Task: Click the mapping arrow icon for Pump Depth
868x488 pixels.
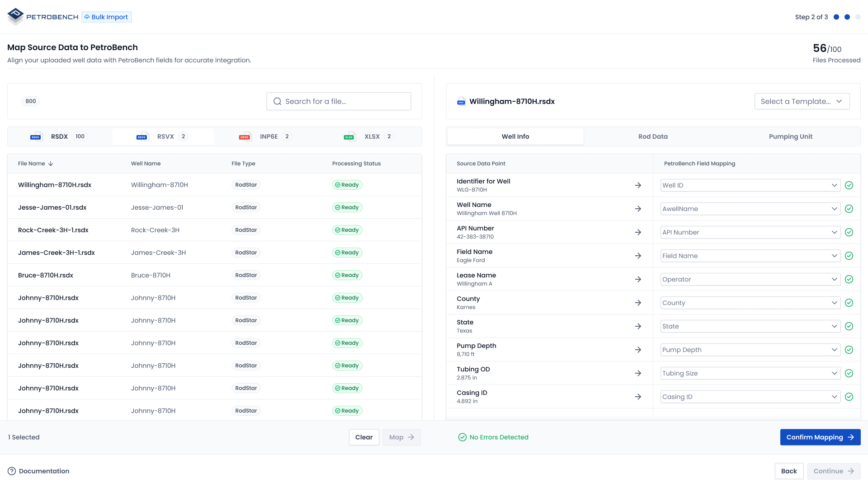Action: coord(638,349)
